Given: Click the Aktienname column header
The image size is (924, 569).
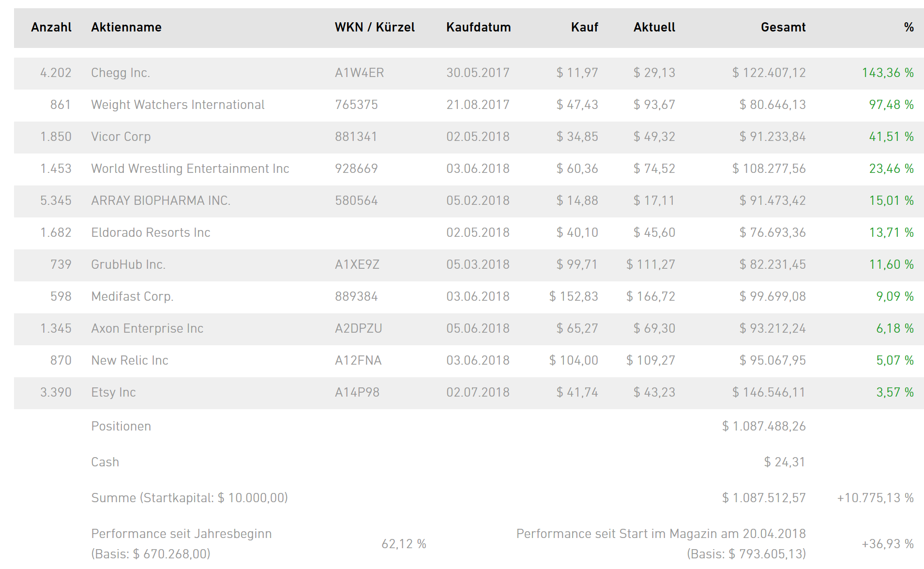Looking at the screenshot, I should point(126,27).
